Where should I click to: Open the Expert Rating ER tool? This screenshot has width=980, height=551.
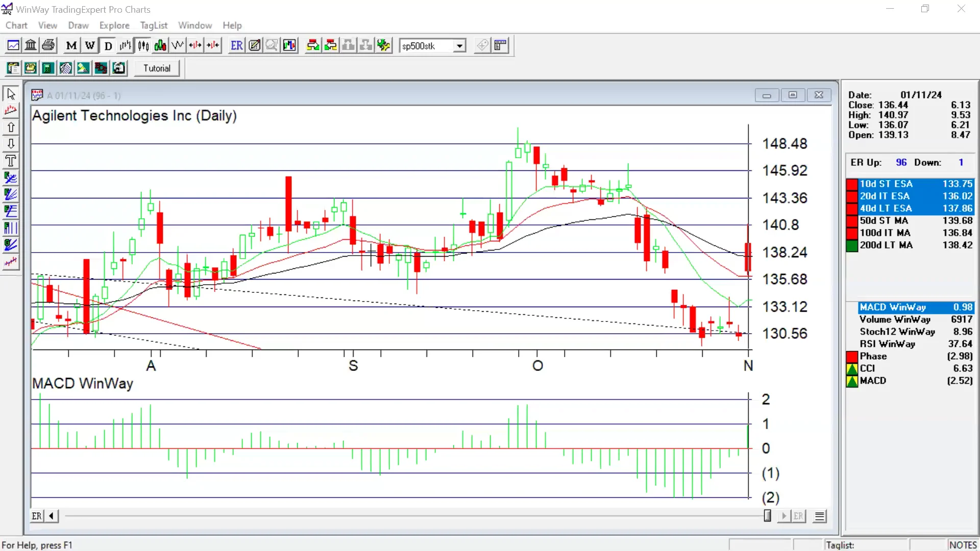[x=236, y=45]
